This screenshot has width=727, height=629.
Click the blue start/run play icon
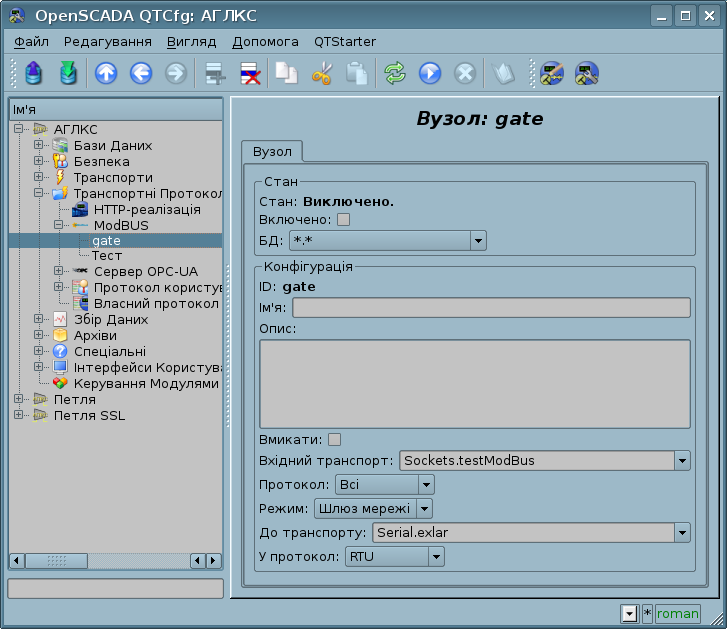(x=430, y=73)
